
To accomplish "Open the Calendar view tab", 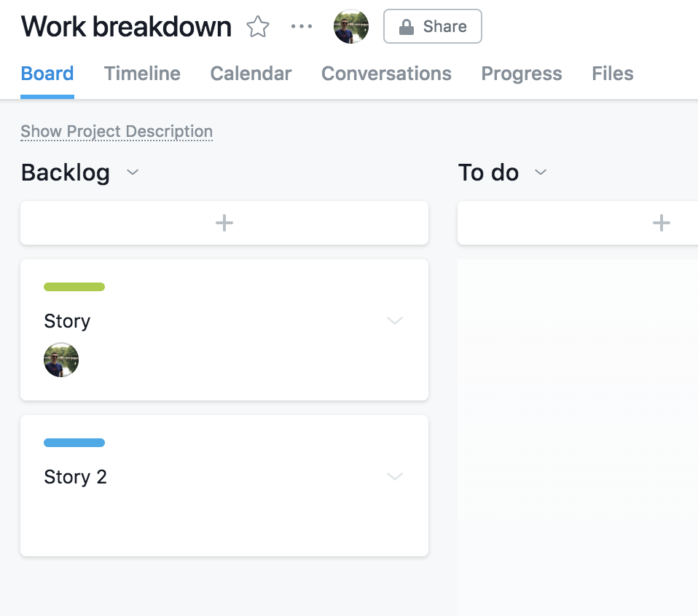I will [x=250, y=73].
